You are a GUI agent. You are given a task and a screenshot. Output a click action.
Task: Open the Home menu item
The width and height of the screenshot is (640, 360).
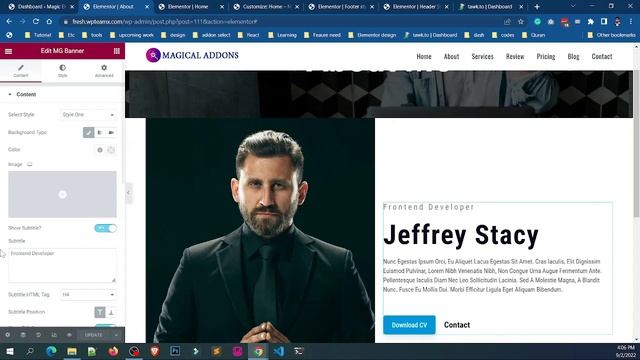click(424, 57)
